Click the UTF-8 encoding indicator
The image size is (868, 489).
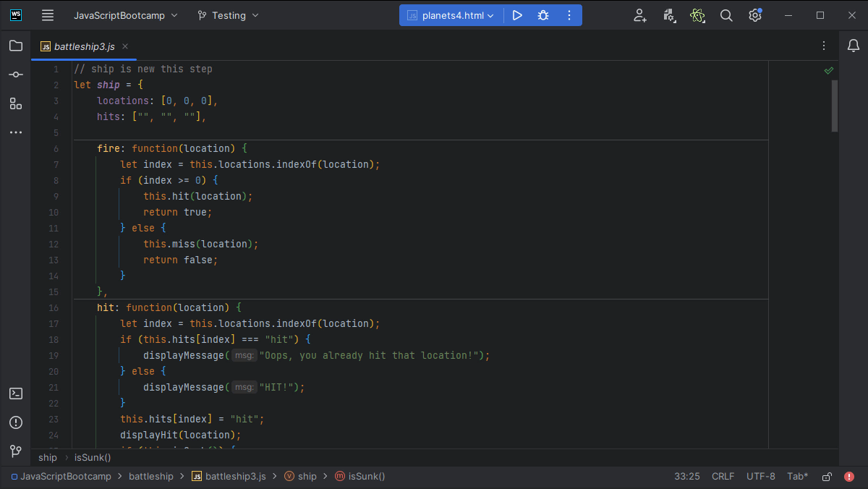[x=760, y=476]
